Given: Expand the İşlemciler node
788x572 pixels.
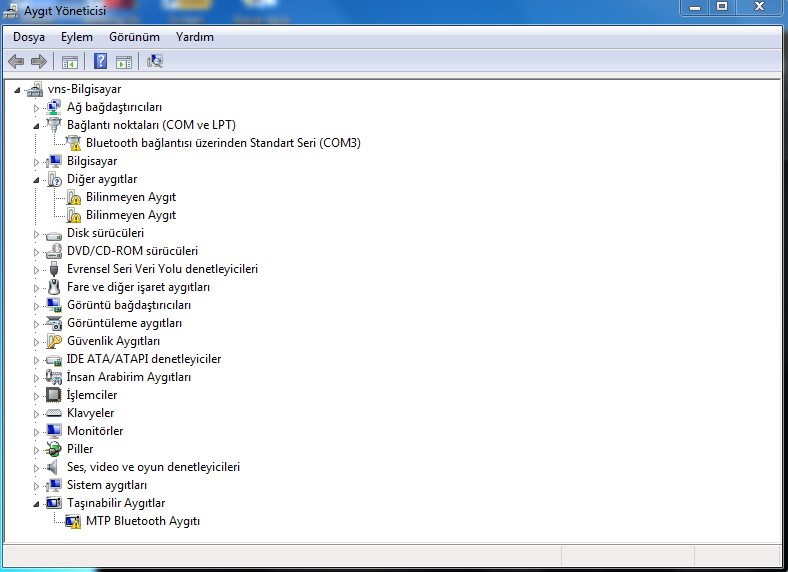Looking at the screenshot, I should tap(36, 396).
